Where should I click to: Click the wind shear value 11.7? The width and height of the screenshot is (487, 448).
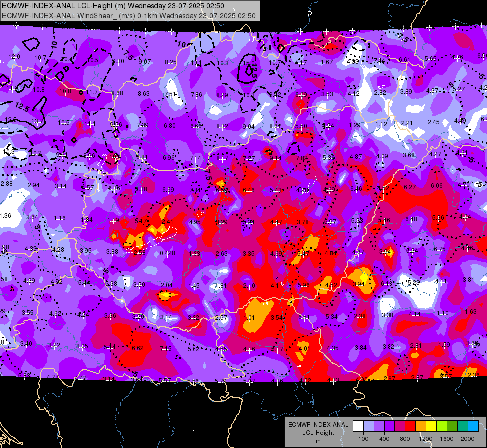(x=92, y=92)
